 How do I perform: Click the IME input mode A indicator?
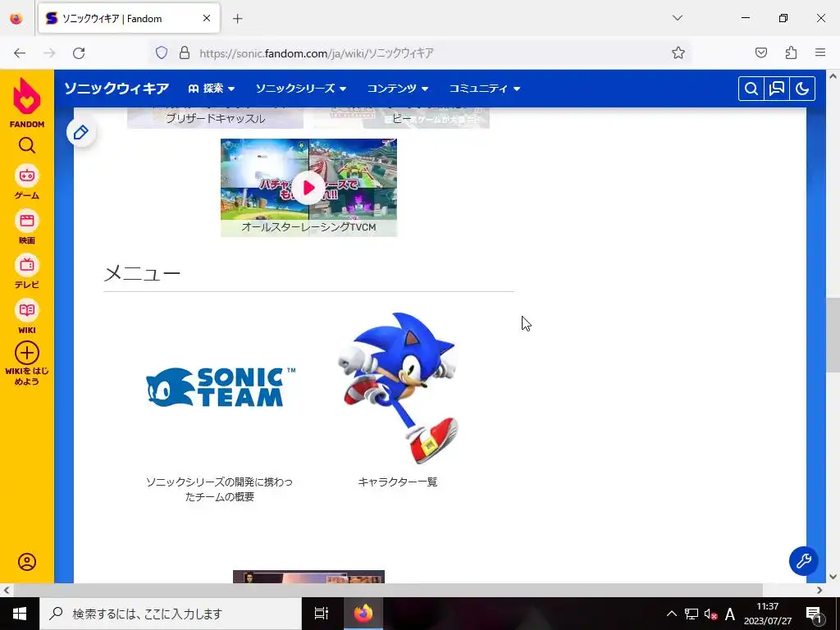pos(729,614)
